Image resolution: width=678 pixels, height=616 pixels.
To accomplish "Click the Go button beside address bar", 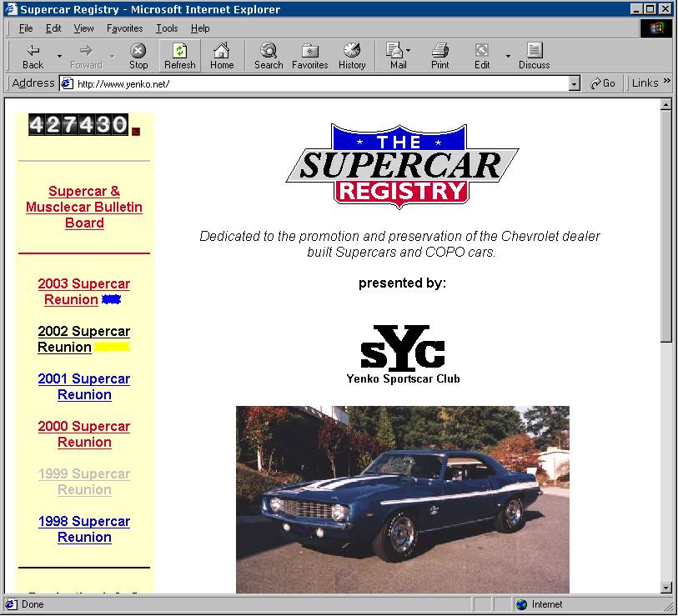I will click(x=602, y=83).
